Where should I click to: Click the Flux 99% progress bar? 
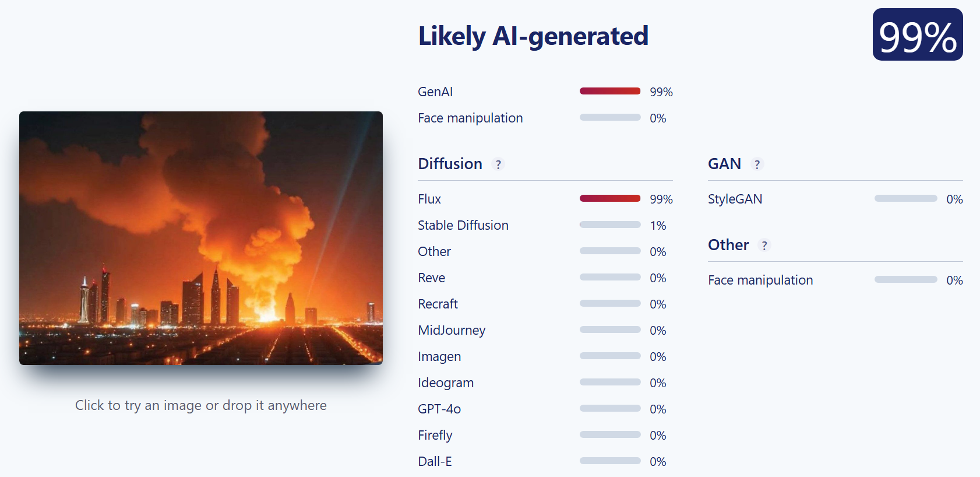[x=610, y=198]
